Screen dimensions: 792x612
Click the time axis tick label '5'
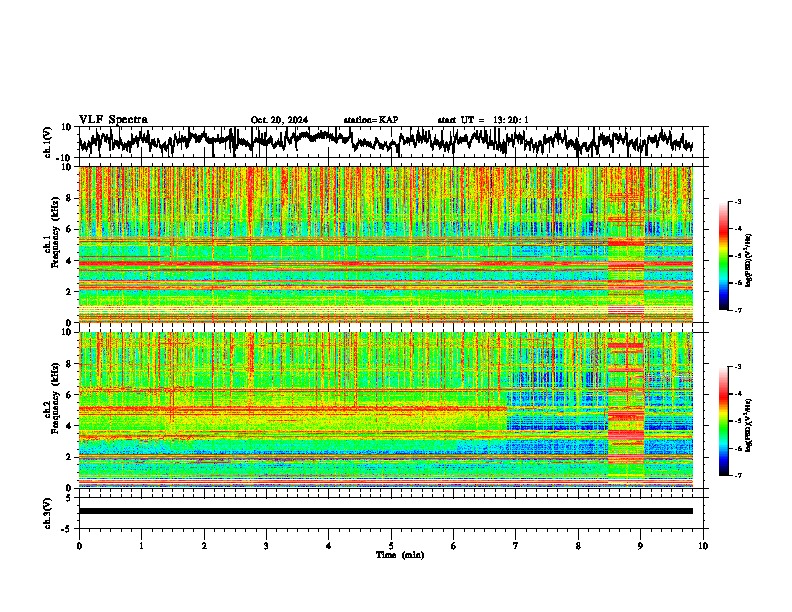point(391,546)
